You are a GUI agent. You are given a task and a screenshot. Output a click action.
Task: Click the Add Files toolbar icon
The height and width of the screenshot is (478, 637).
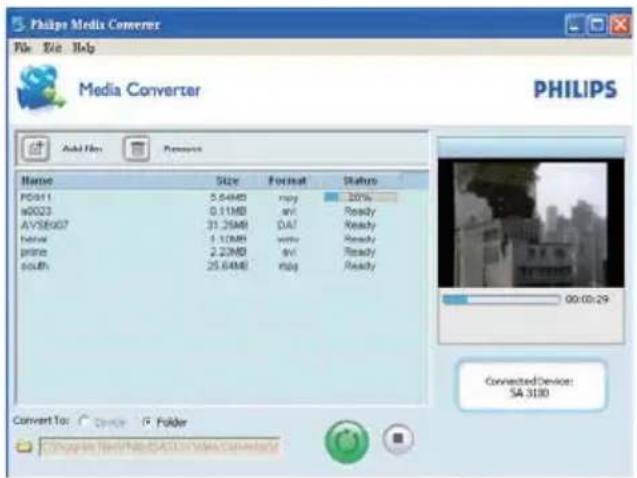click(x=35, y=149)
